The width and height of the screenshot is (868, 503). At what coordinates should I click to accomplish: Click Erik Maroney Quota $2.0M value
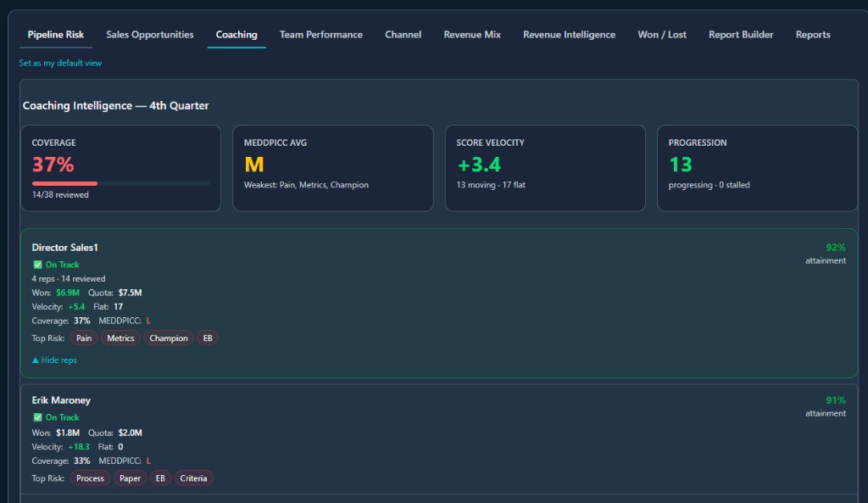click(130, 433)
